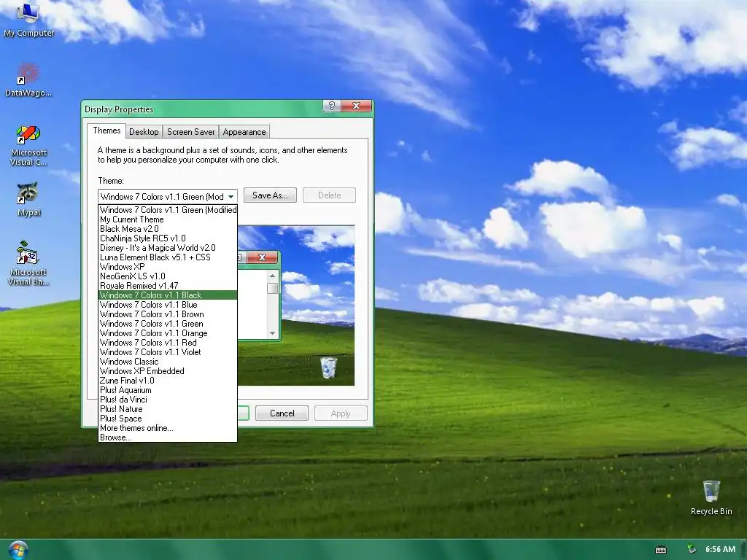Viewport: 747px width, 560px height.
Task: Choose the Windows Classic theme
Action: coord(168,362)
